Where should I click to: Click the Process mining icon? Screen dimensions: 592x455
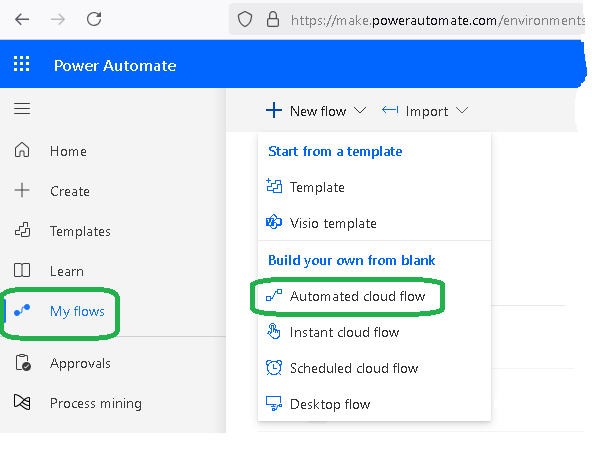point(22,402)
